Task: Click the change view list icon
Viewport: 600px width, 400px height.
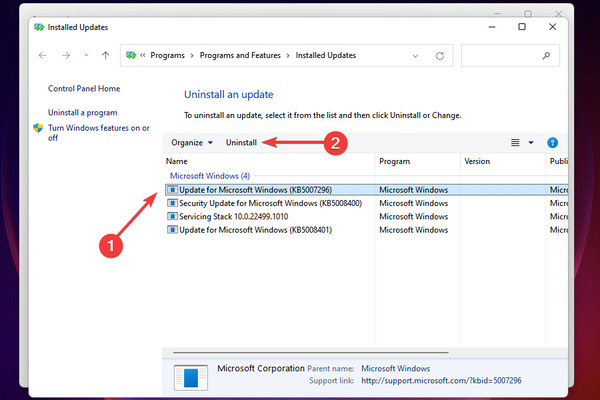Action: click(515, 143)
